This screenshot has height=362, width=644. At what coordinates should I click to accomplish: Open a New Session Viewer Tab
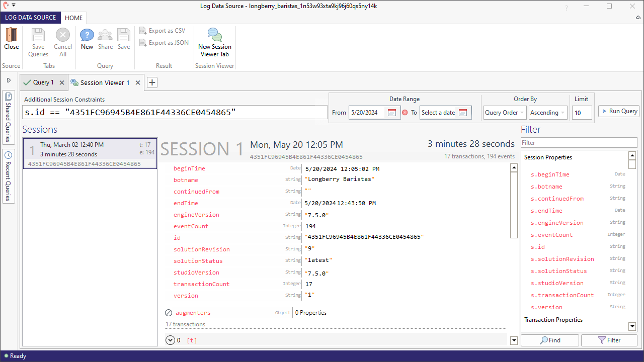pos(215,35)
